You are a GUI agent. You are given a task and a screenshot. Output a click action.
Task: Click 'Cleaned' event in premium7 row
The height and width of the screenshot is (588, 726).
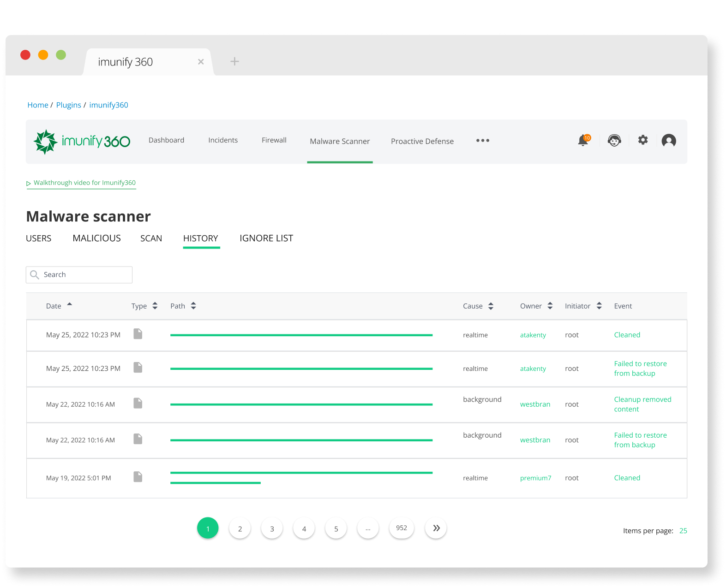pyautogui.click(x=627, y=478)
